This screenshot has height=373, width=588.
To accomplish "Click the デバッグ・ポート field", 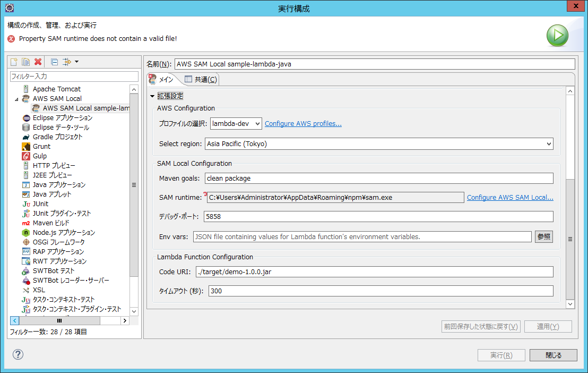I will point(378,216).
